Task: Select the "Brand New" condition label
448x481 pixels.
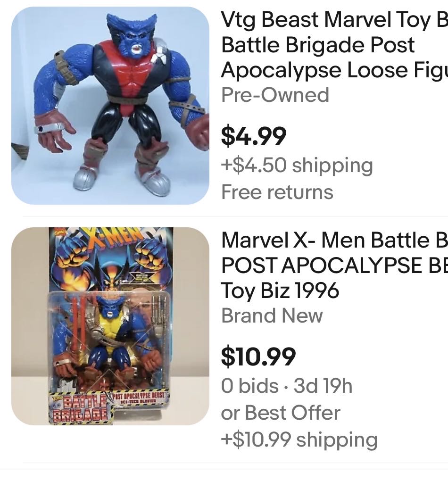Action: (x=272, y=315)
